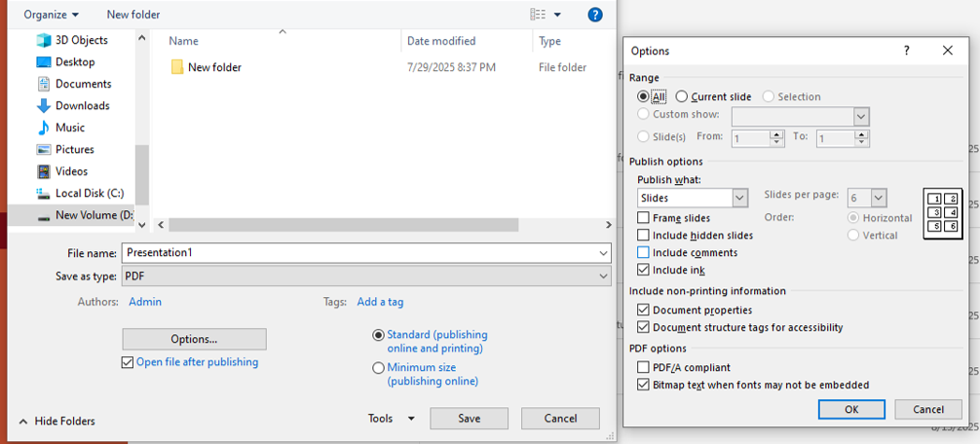Image resolution: width=980 pixels, height=444 pixels.
Task: Select the Music folder in sidebar
Action: click(69, 128)
